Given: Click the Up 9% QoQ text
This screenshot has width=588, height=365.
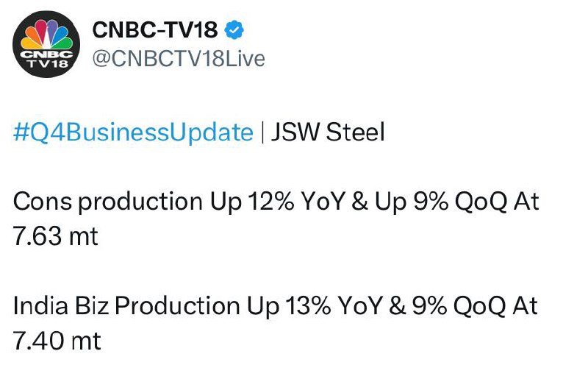Looking at the screenshot, I should (442, 202).
